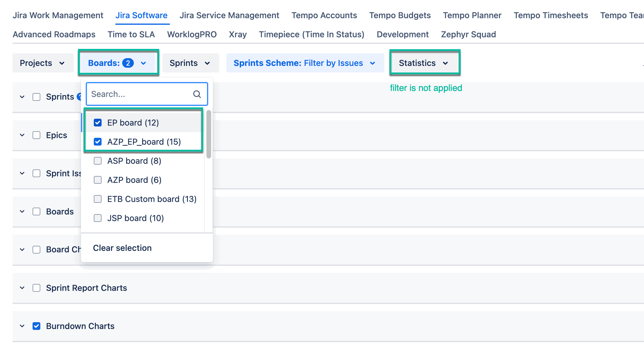The width and height of the screenshot is (644, 349).
Task: Open Sprints Scheme: Filter by Issues dropdown
Action: pos(305,63)
